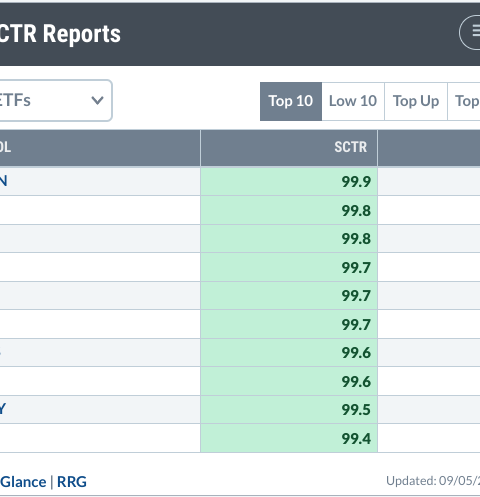The width and height of the screenshot is (480, 497).
Task: Open the Glance link at bottom
Action: [x=23, y=482]
